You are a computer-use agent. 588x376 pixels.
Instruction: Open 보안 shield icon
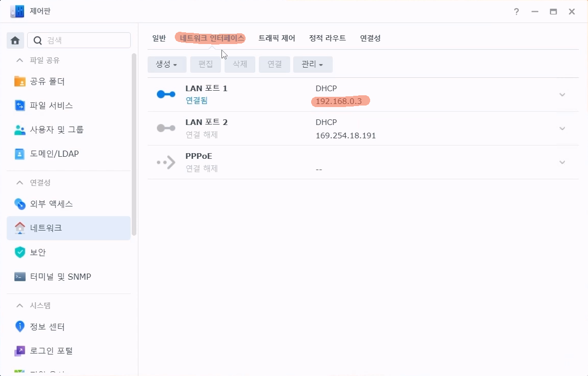tap(20, 252)
